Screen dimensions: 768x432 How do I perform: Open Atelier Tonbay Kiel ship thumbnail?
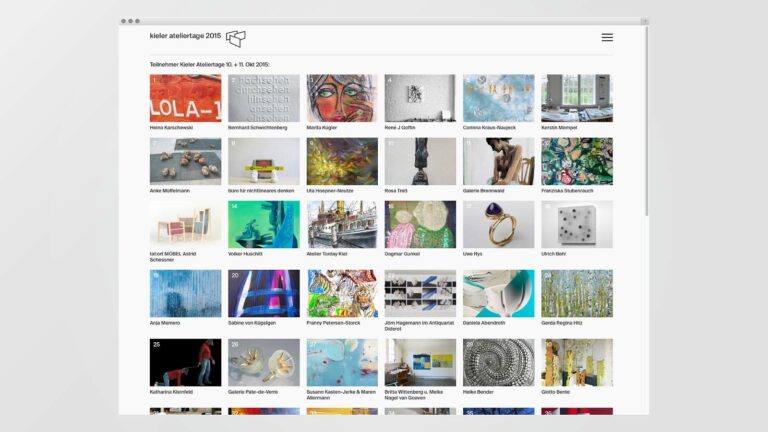coord(342,224)
